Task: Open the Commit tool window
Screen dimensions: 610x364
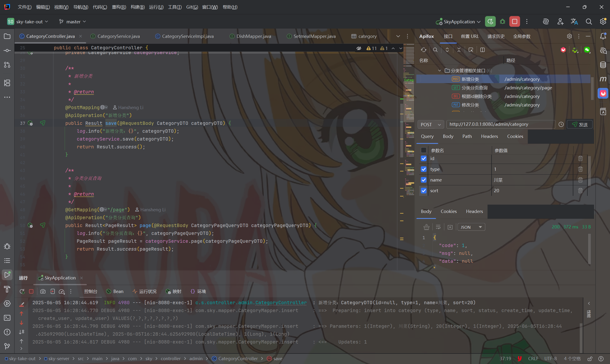Action: click(7, 51)
